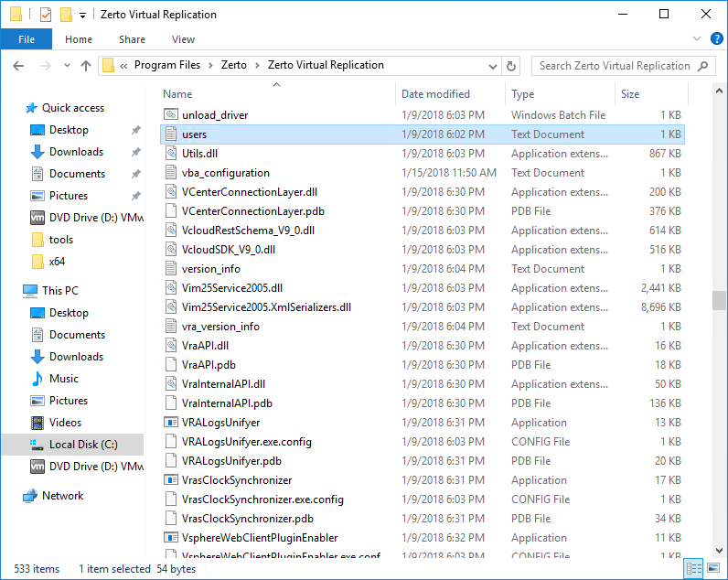Image resolution: width=728 pixels, height=580 pixels.
Task: Switch to Large icons view layout
Action: (713, 568)
